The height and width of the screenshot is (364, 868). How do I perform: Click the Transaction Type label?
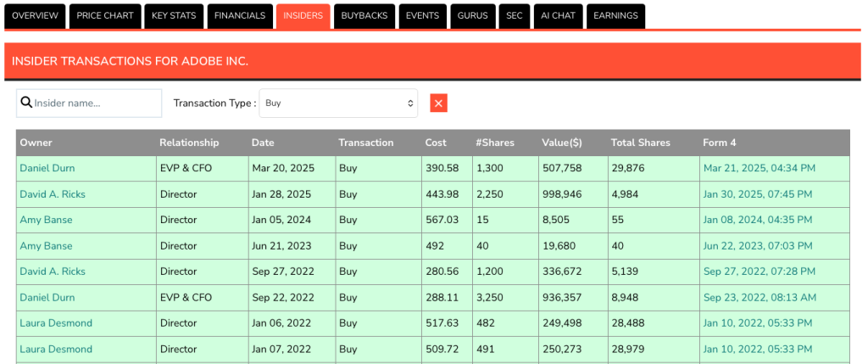(214, 103)
